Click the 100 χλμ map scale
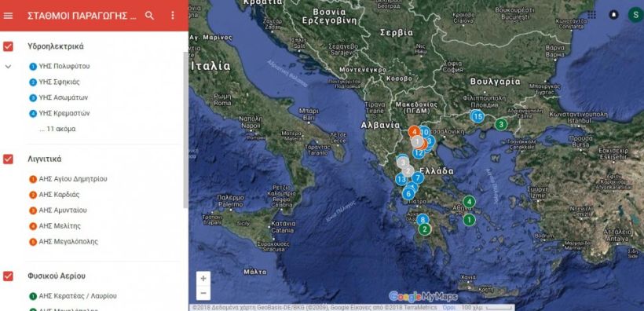Image resolution: width=644 pixels, height=311 pixels. [487, 307]
